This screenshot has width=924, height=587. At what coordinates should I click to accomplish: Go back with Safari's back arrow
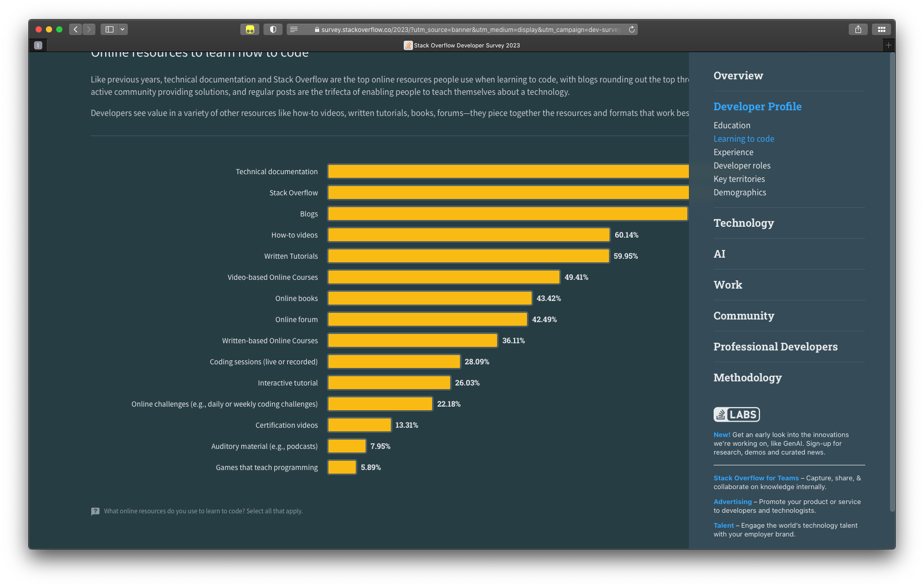coord(76,29)
